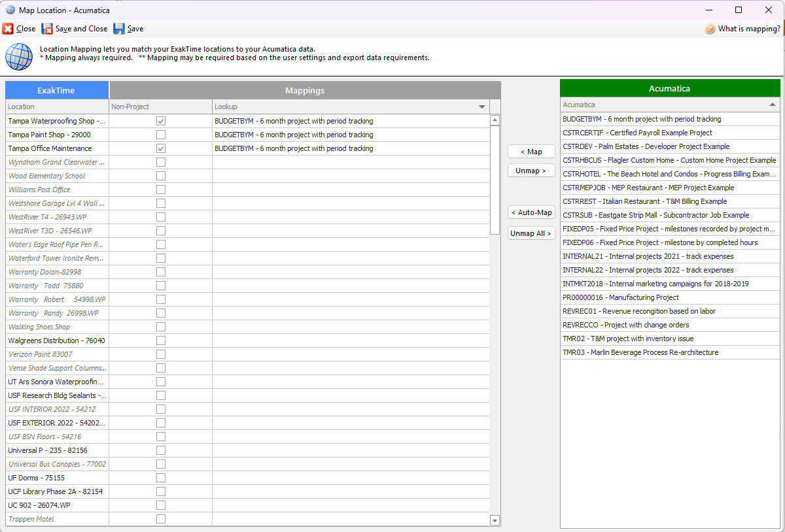Enable Non-Project for Williams Post Office

161,190
